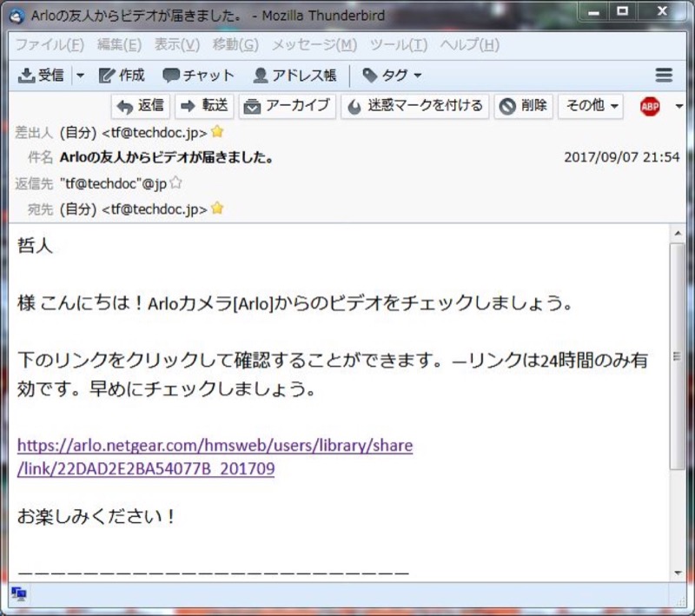Screen dimensions: 695x616
Task: Click the 迷惑マークを付ける junk button
Action: [x=414, y=106]
